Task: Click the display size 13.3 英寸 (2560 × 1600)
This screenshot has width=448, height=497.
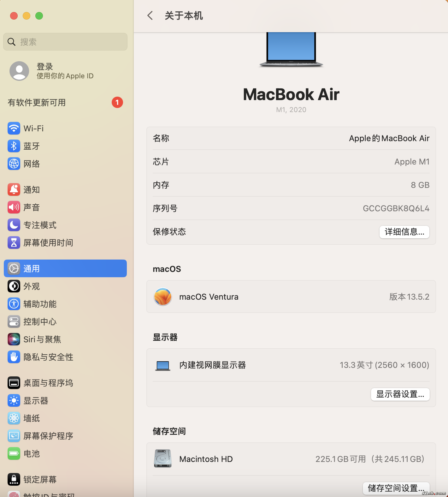Action: (385, 365)
